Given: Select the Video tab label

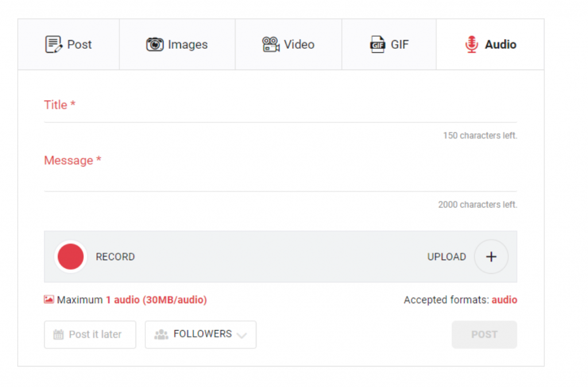Looking at the screenshot, I should pos(299,45).
